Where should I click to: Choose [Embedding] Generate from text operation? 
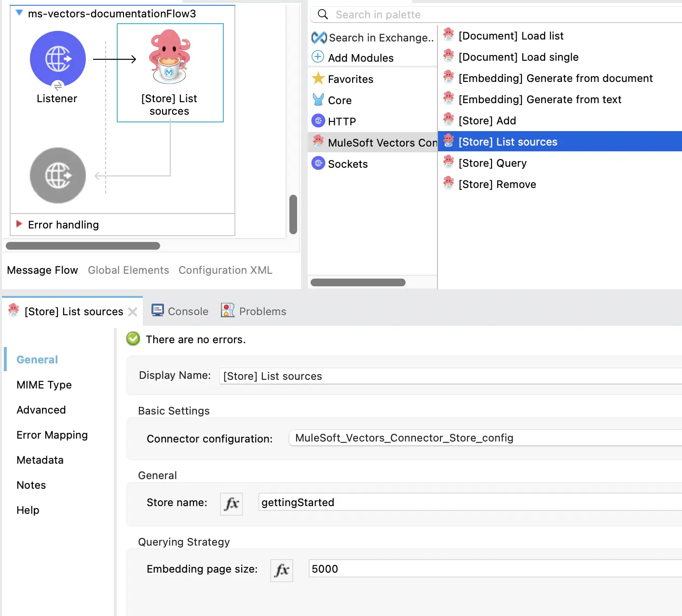click(540, 100)
